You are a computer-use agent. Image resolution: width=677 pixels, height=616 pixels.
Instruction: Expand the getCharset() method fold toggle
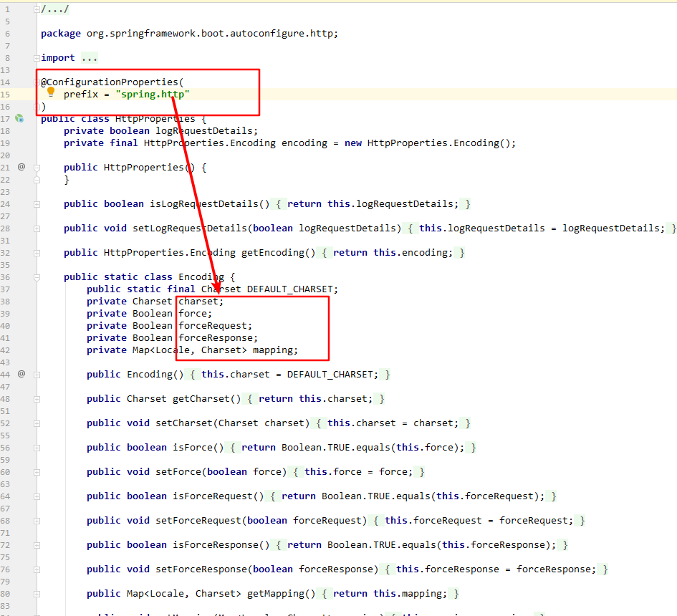pos(37,398)
